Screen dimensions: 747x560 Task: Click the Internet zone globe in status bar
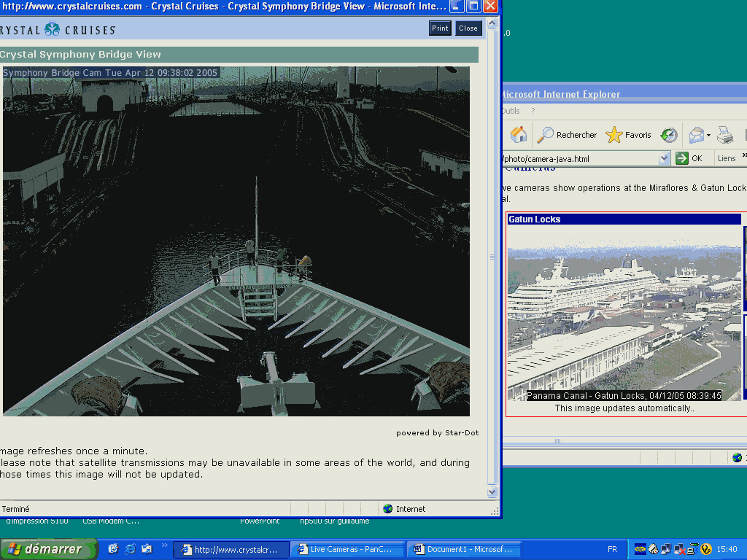388,508
